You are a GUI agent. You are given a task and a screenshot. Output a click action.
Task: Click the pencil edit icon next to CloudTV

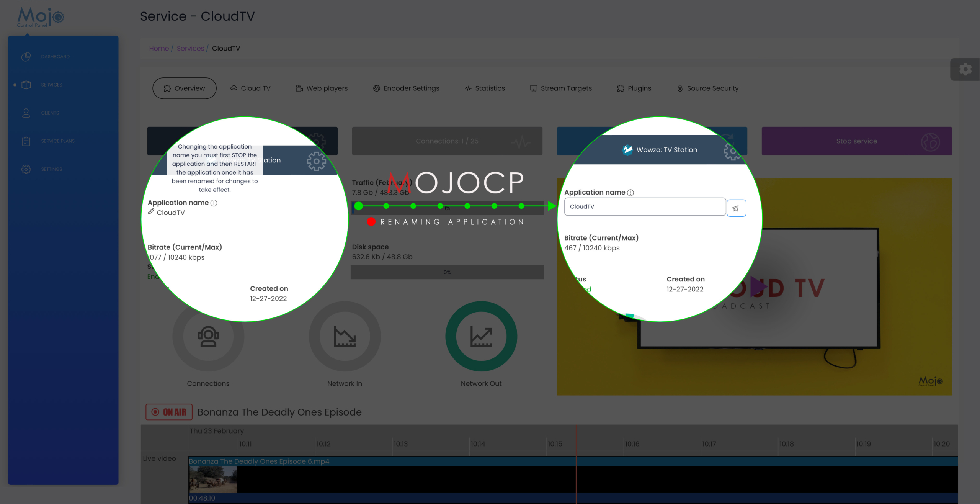tap(151, 212)
